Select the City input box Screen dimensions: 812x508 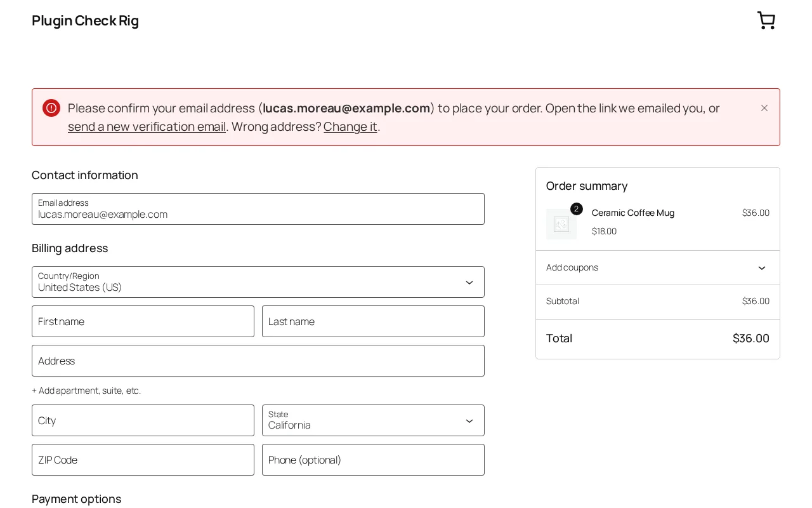pyautogui.click(x=143, y=420)
